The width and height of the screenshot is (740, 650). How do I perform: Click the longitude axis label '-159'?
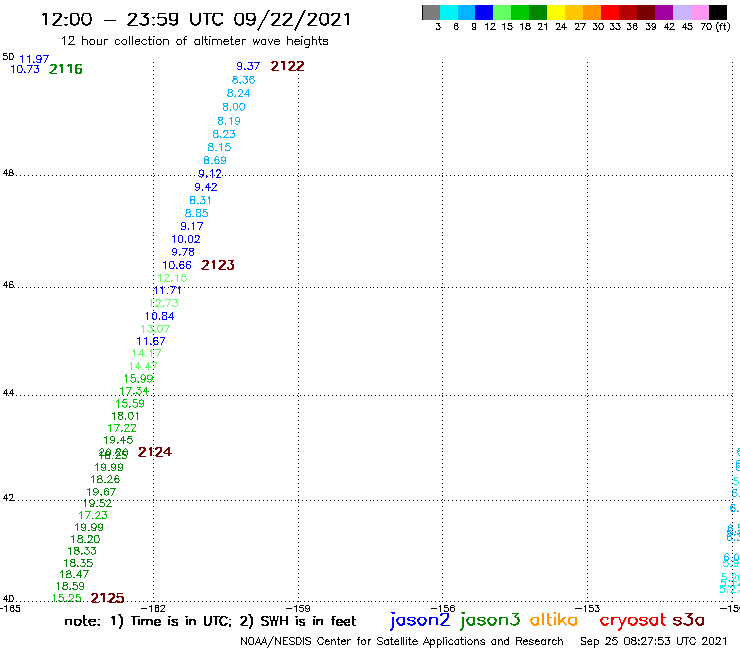click(x=298, y=608)
